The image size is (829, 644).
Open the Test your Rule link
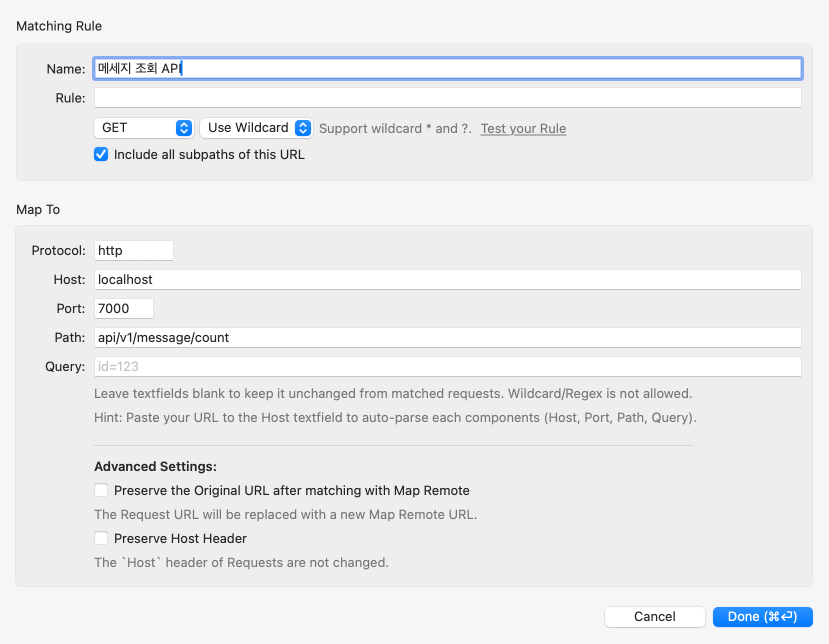(523, 128)
